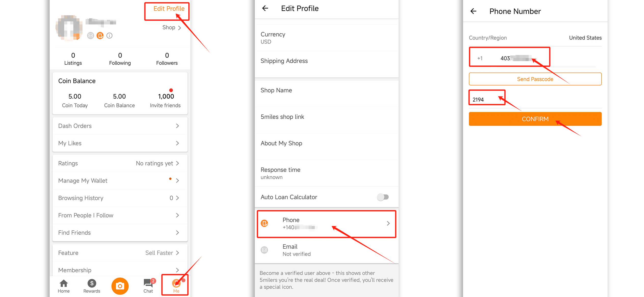
Task: Tap the blurred profile avatar
Action: 69,28
